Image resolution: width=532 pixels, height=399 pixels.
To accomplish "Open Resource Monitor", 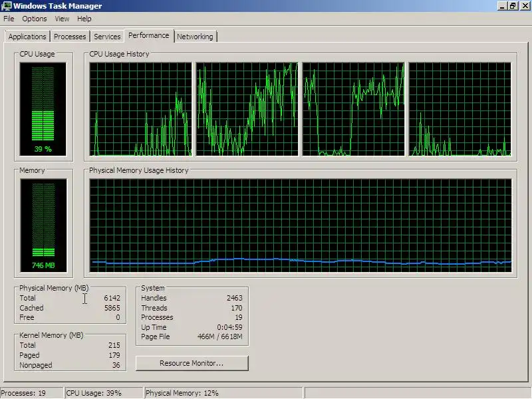I will pyautogui.click(x=192, y=363).
